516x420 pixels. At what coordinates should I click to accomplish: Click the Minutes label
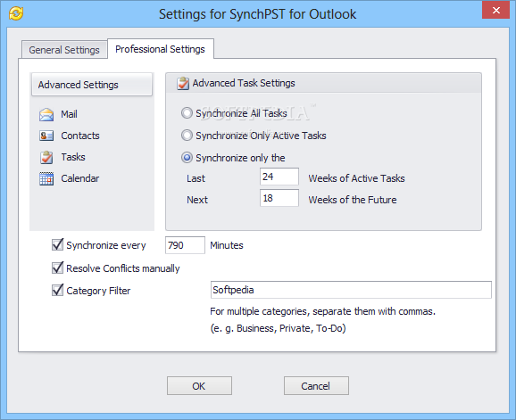(227, 245)
